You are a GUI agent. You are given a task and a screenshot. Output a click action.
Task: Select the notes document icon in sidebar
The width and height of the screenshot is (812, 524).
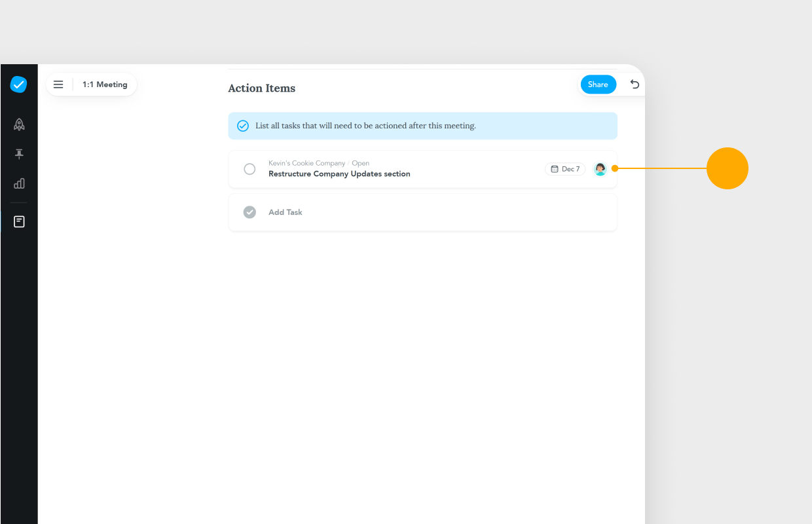(19, 221)
